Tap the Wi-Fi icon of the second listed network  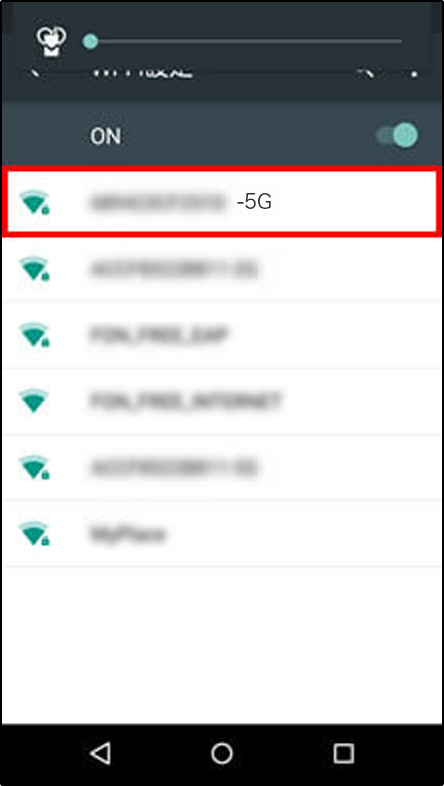pos(35,269)
